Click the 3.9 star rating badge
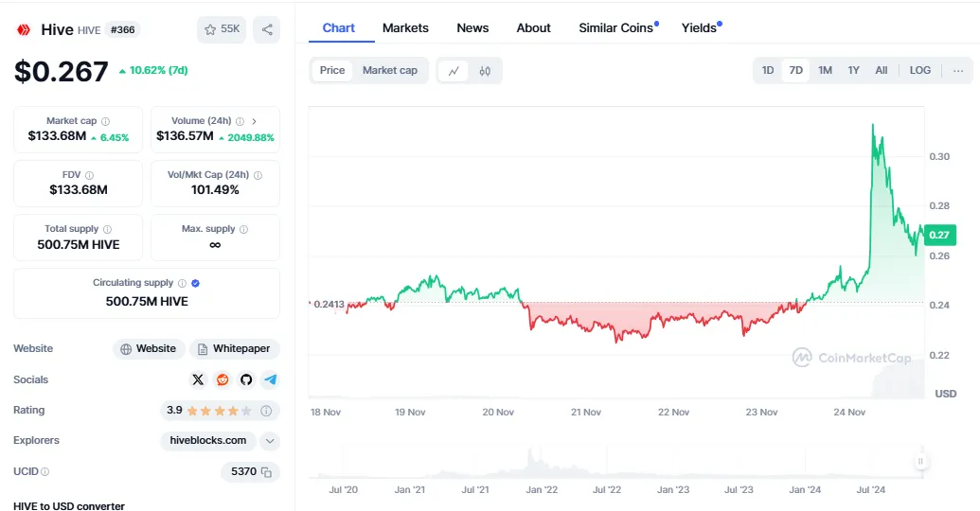Viewport: 980px width, 511px height. [220, 411]
